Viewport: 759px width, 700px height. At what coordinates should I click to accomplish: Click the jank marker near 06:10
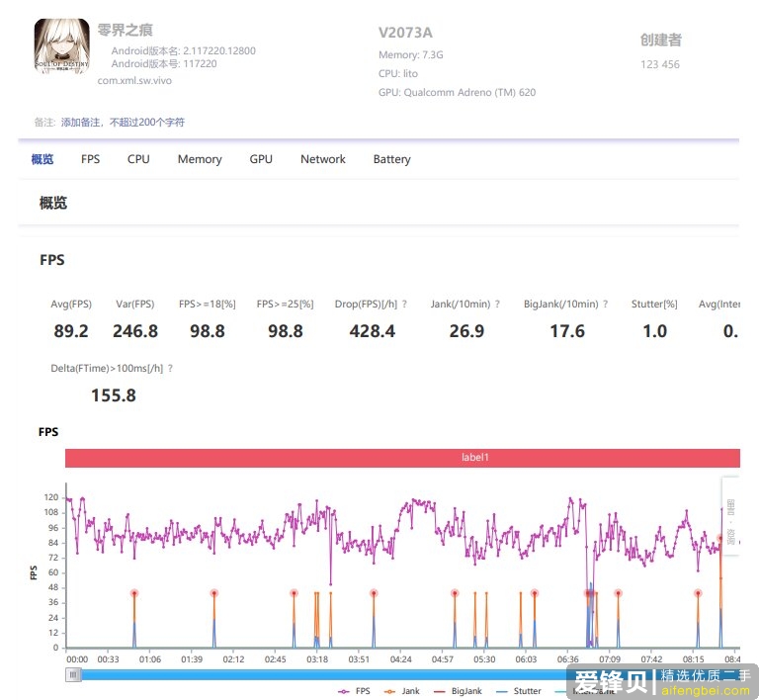[x=535, y=593]
